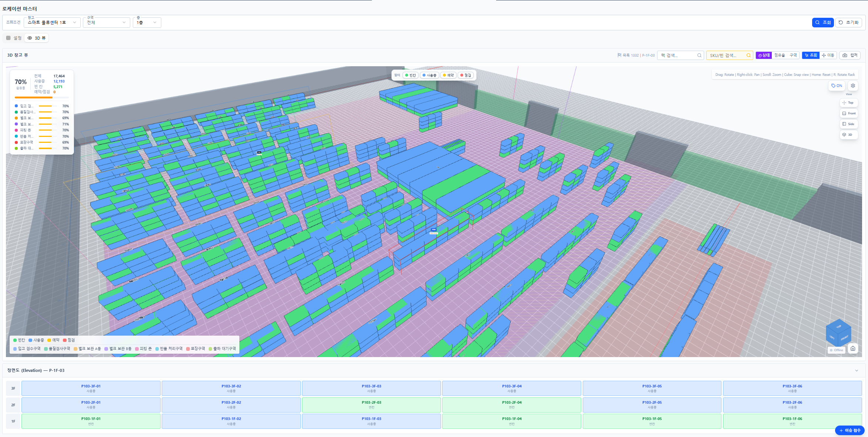This screenshot has width=868, height=437.
Task: Open the 창고 warehouse dropdown
Action: [x=52, y=23]
